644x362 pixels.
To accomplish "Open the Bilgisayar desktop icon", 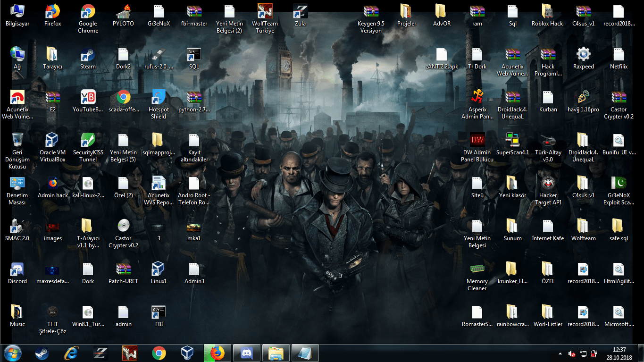I will [x=17, y=16].
